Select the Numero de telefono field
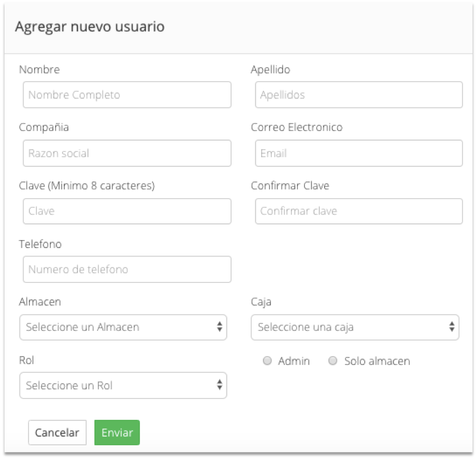 (127, 269)
